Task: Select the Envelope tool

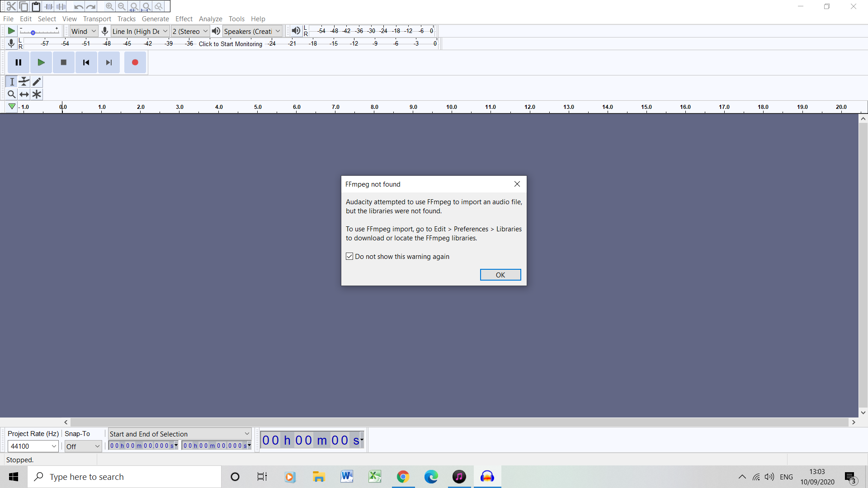Action: coord(24,81)
